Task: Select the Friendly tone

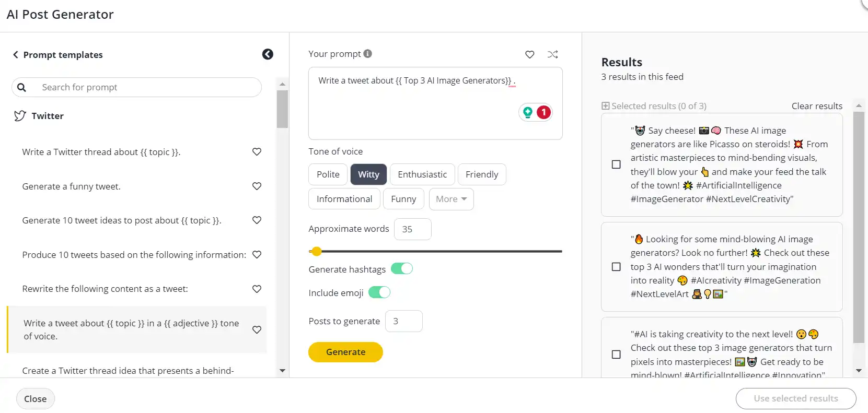Action: (482, 174)
